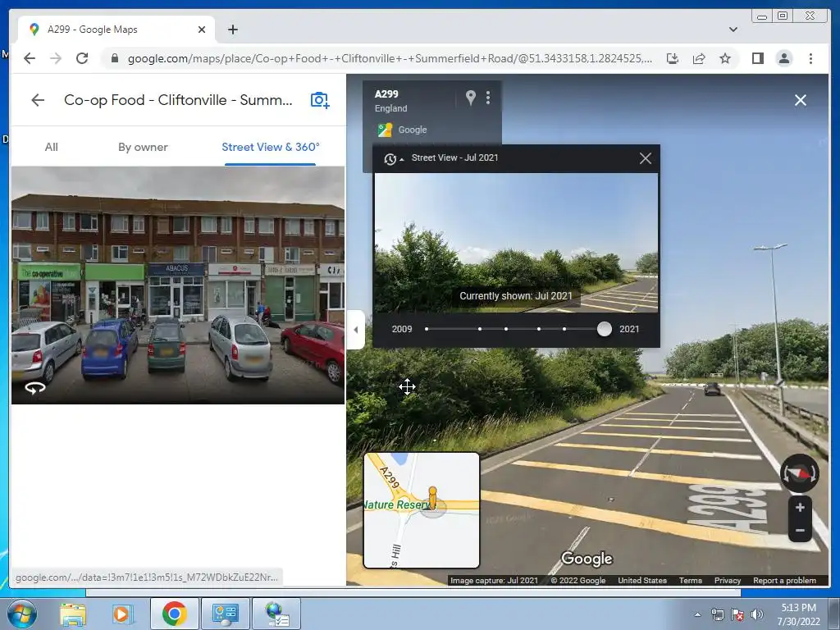Expand the tab search dropdown chevron
This screenshot has height=630, width=840.
pyautogui.click(x=733, y=30)
